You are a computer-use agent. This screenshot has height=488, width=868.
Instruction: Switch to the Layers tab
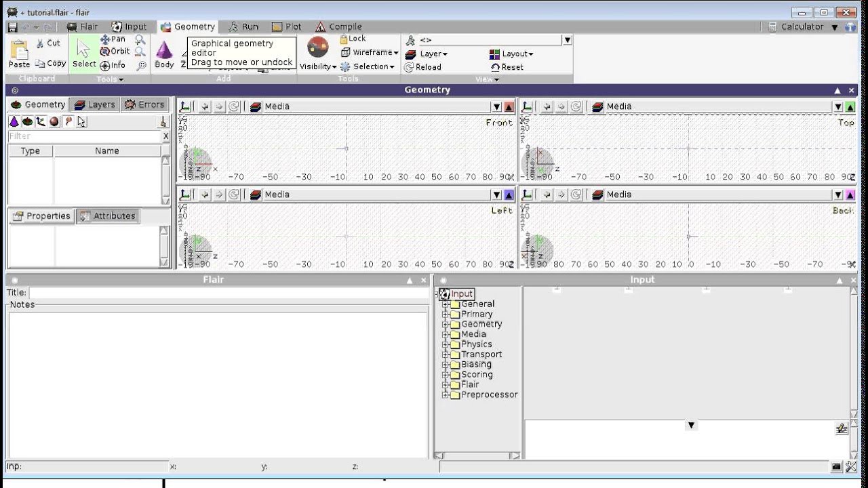click(95, 105)
